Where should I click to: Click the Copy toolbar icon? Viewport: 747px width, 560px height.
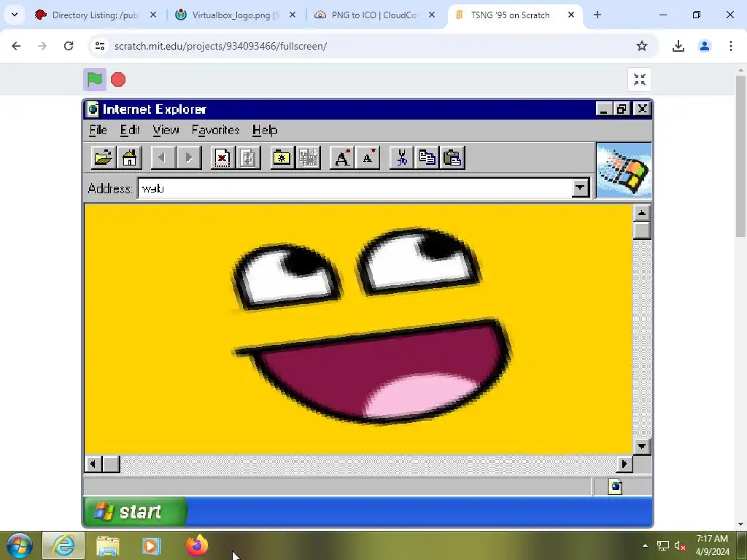pos(427,157)
